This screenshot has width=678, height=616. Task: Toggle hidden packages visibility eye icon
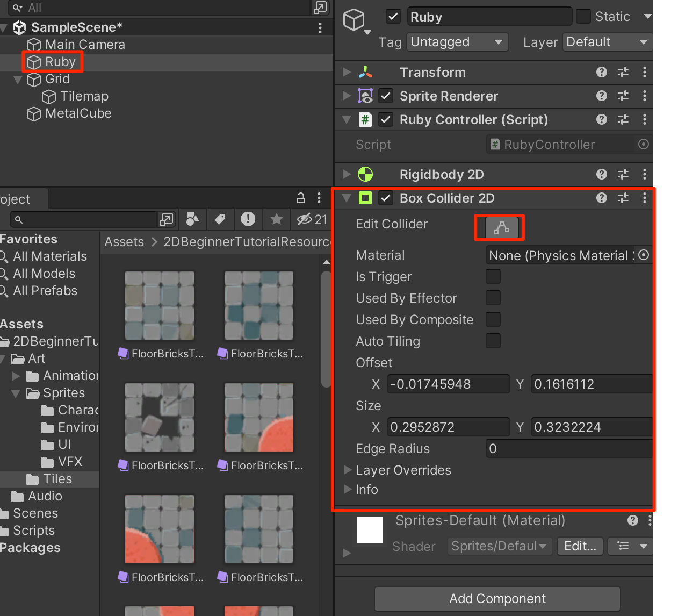(x=305, y=219)
